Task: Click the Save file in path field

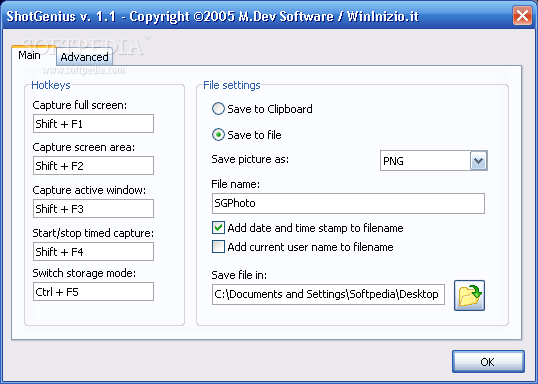Action: coord(328,294)
